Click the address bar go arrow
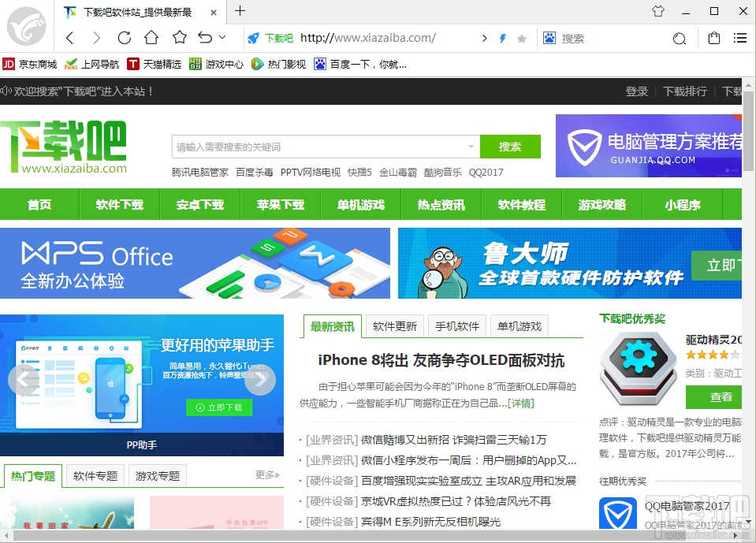Image resolution: width=756 pixels, height=543 pixels. tap(484, 38)
